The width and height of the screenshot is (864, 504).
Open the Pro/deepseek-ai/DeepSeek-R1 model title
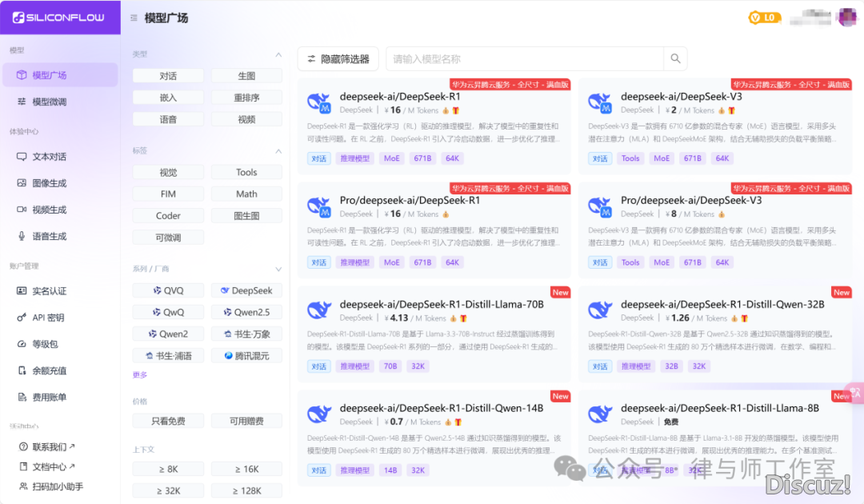pyautogui.click(x=410, y=201)
